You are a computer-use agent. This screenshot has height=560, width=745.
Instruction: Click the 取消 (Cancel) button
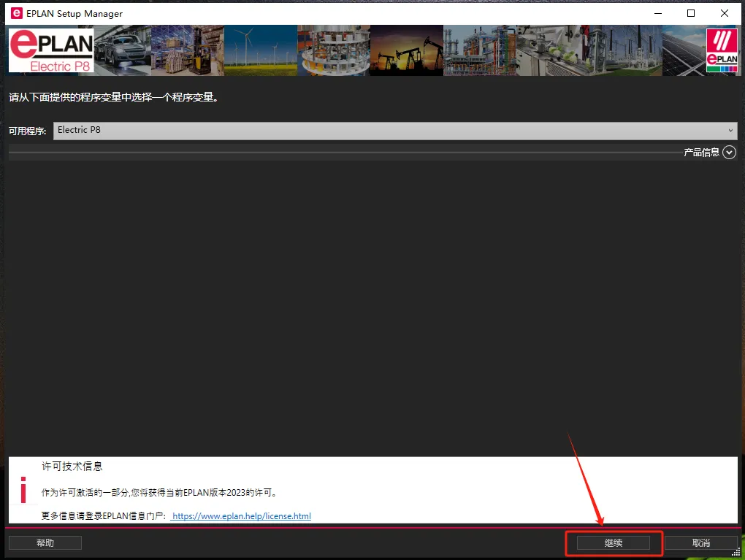point(701,543)
